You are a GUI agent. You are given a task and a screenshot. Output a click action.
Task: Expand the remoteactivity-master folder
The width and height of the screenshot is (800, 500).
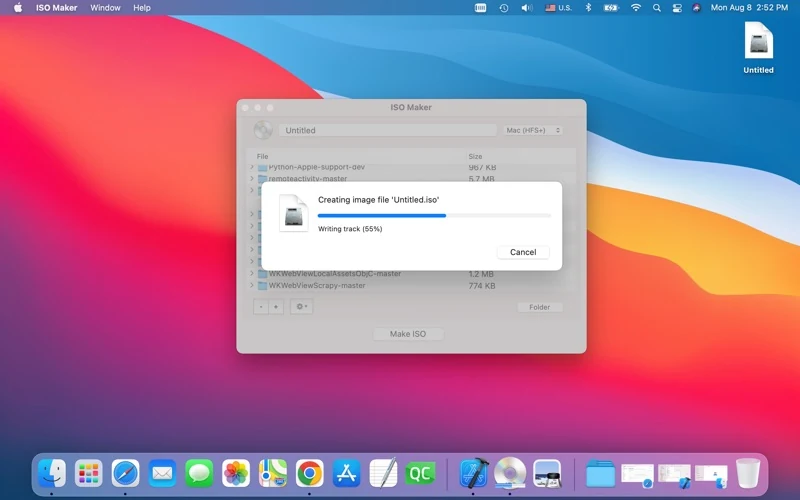252,179
